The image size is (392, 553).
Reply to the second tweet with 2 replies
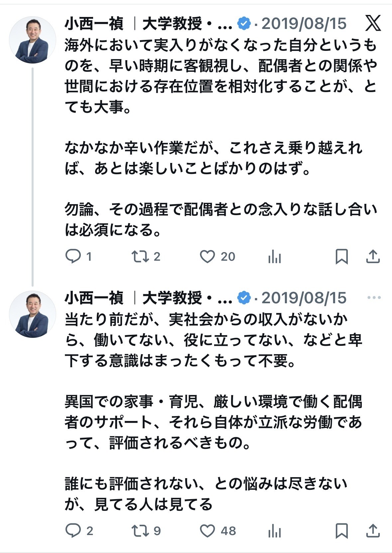[73, 531]
